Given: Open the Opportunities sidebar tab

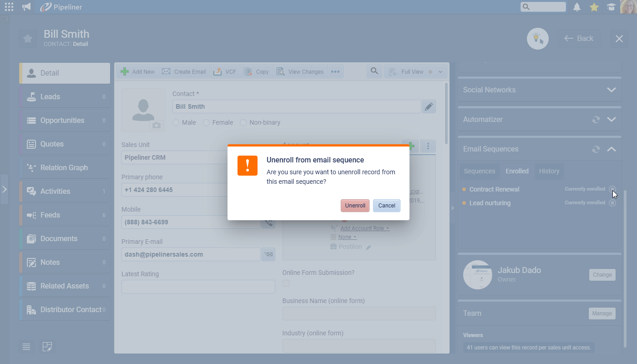Looking at the screenshot, I should [x=62, y=121].
